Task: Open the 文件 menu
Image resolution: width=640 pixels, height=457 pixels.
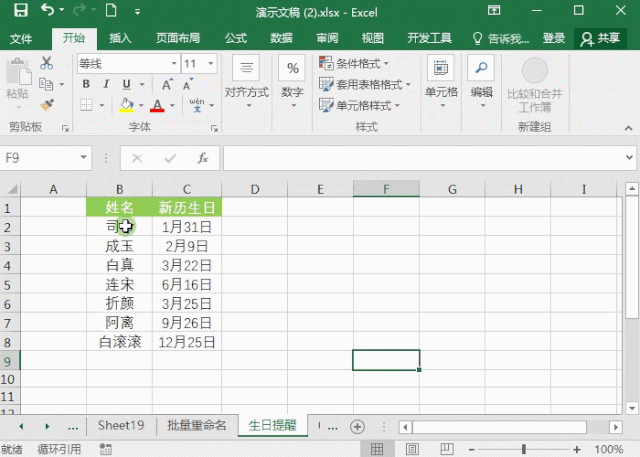Action: coord(21,39)
